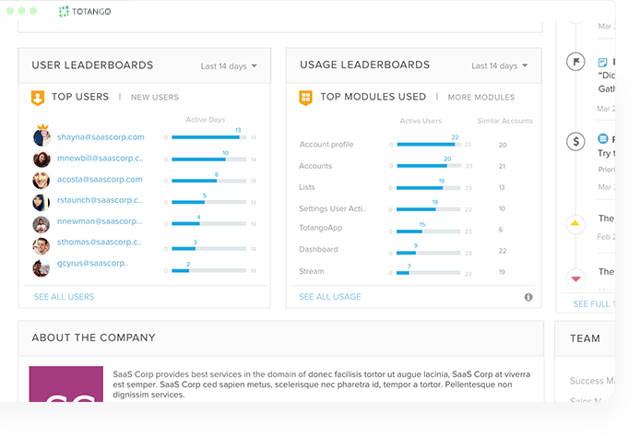Click SEE ALL USAGE link
The width and height of the screenshot is (640, 438).
tap(330, 297)
